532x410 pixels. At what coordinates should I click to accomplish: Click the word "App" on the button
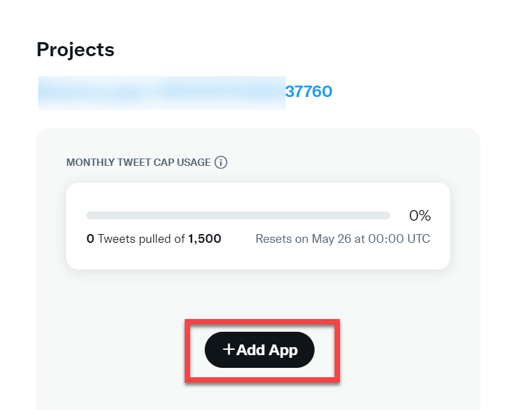(282, 350)
